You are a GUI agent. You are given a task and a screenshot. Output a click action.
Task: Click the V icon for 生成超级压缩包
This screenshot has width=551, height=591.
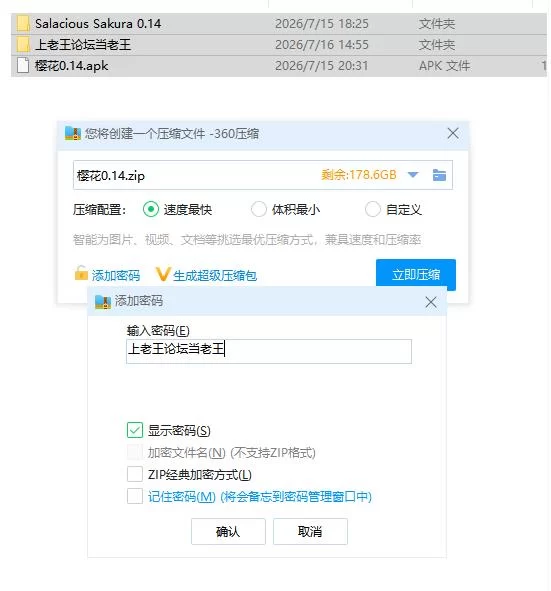pos(163,274)
